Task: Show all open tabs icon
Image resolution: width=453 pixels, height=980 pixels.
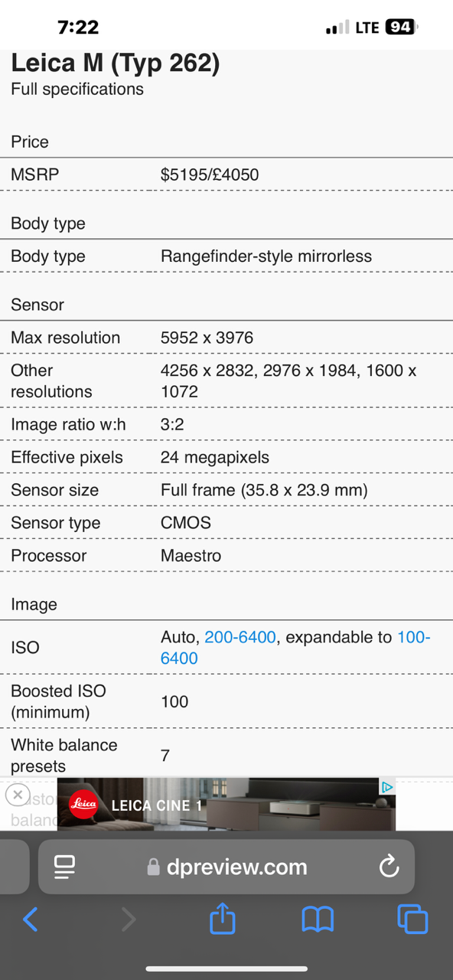Action: [412, 919]
